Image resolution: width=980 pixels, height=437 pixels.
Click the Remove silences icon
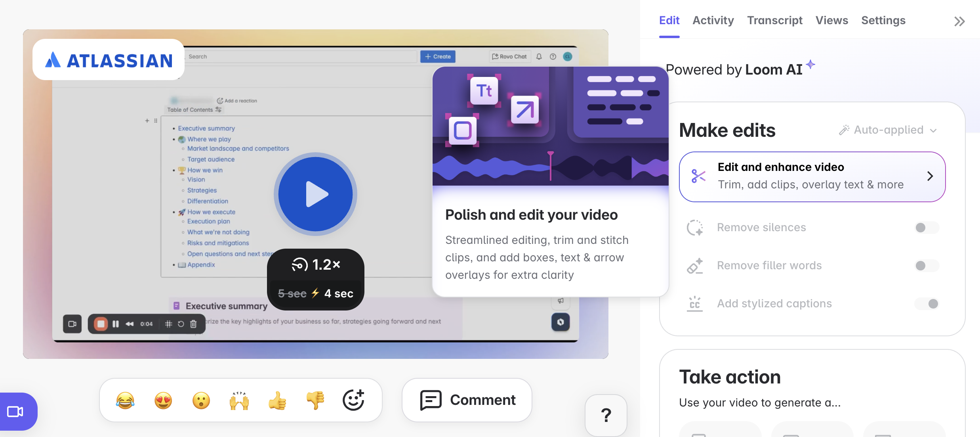click(x=695, y=228)
